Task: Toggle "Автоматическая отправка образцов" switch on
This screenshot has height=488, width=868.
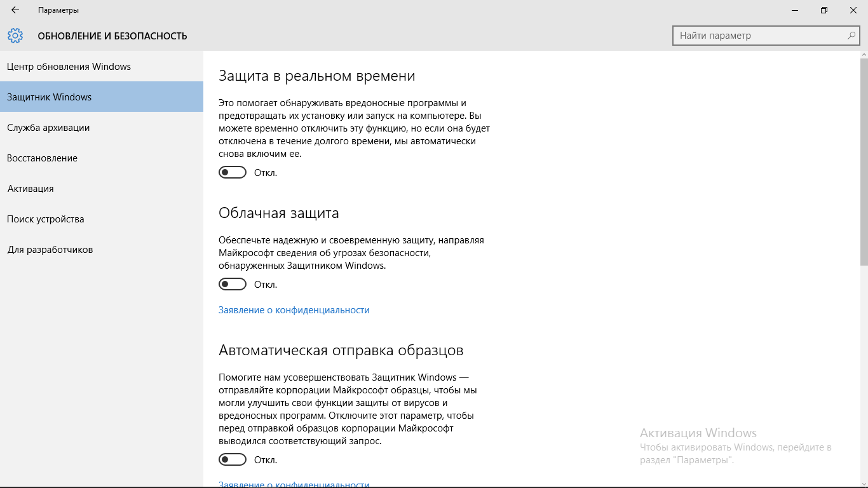Action: pos(233,459)
